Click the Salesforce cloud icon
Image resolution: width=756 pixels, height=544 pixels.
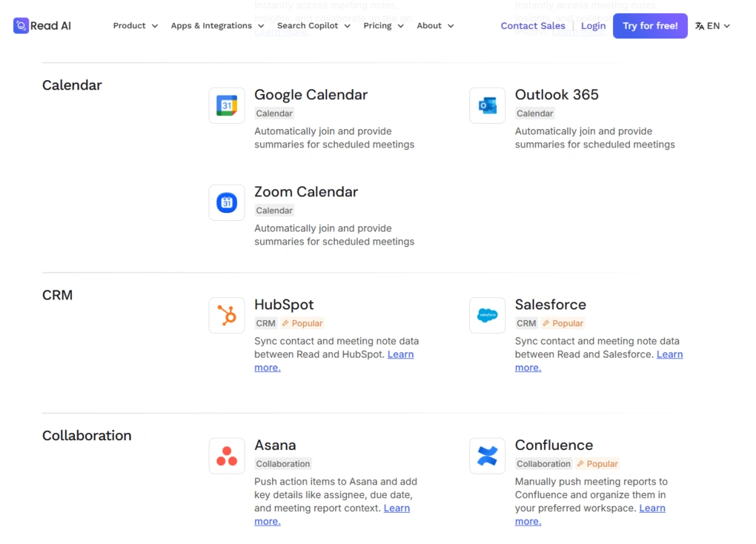coord(487,314)
